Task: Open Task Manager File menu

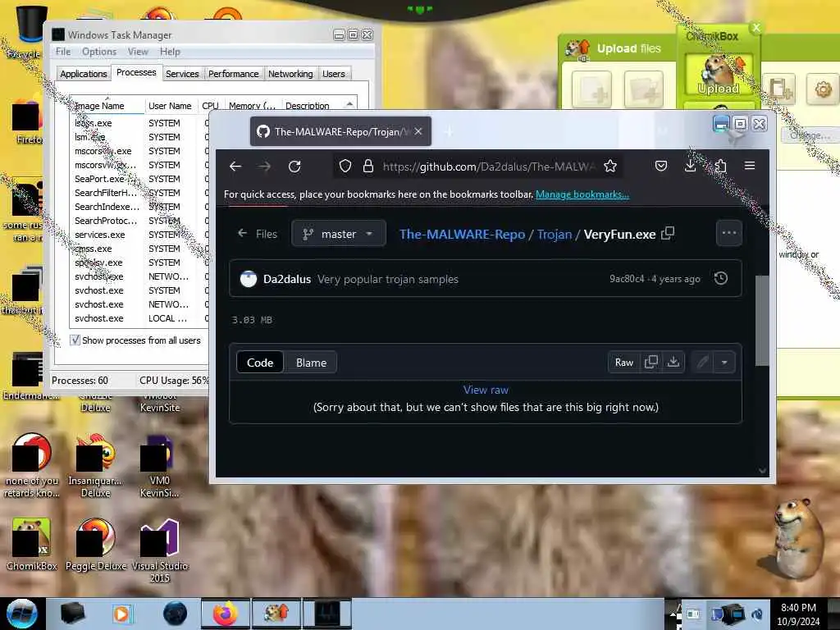Action: point(62,52)
